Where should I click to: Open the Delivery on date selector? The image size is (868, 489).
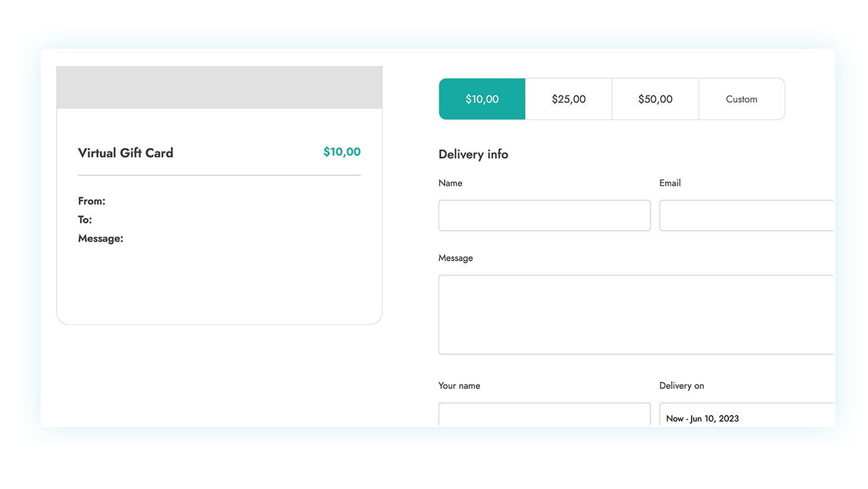746,416
